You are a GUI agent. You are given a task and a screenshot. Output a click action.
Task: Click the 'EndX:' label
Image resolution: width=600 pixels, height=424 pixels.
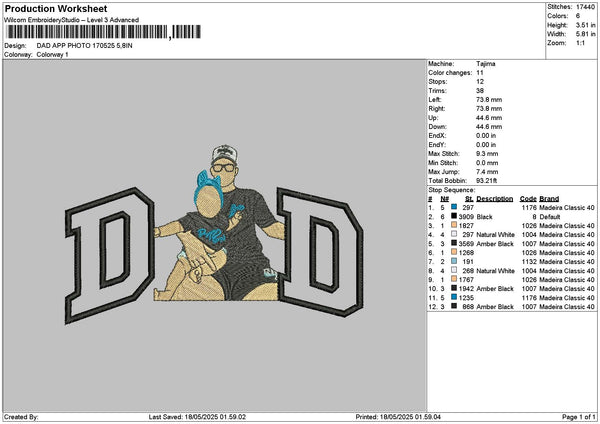[437, 136]
